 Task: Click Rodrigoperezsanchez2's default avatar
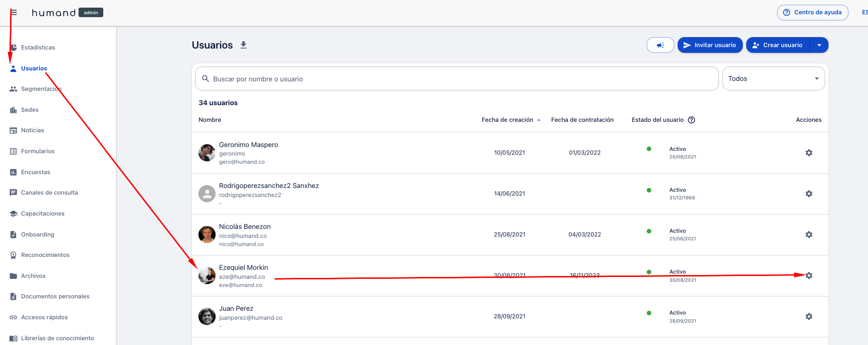207,194
